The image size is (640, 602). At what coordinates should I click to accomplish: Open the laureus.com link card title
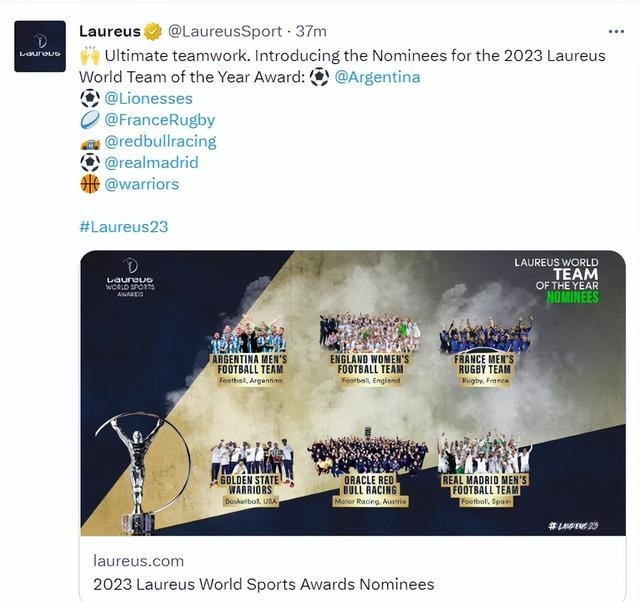click(264, 584)
